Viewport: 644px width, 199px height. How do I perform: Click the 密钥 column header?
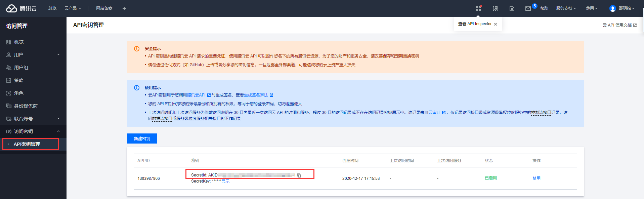[195, 161]
